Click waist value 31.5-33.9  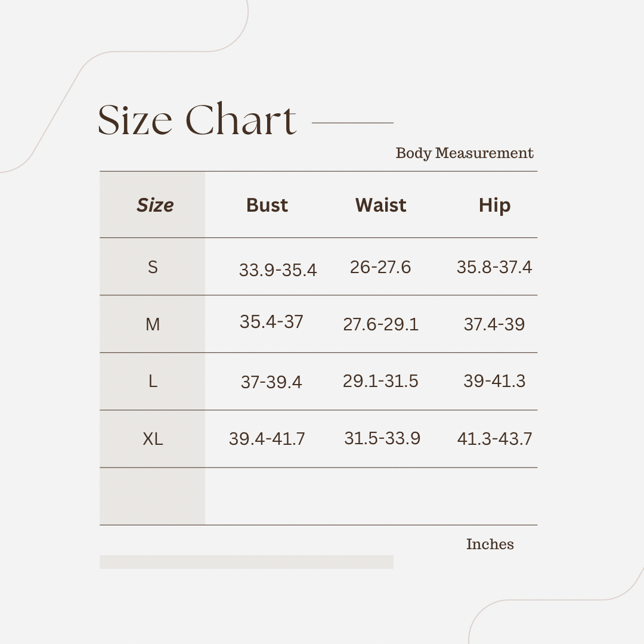[x=382, y=438]
